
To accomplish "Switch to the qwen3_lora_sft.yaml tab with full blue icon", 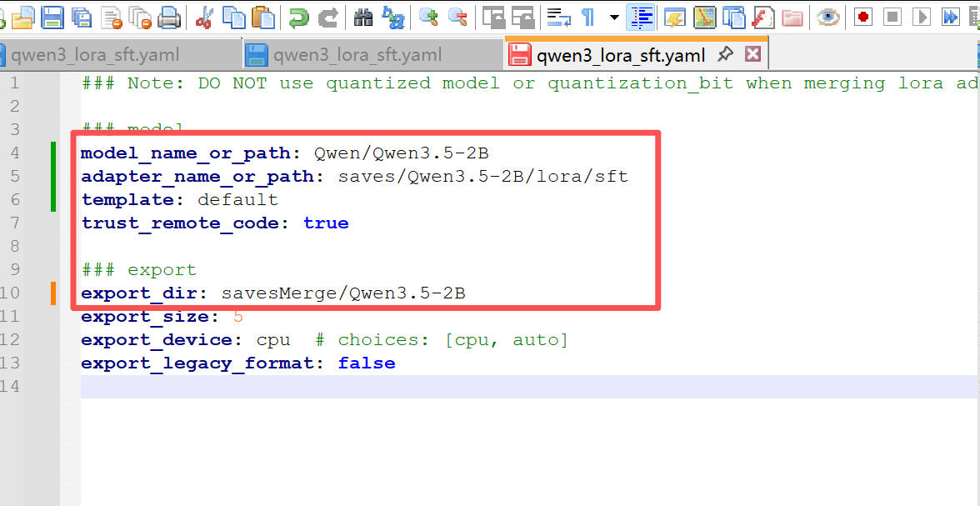I will click(373, 55).
